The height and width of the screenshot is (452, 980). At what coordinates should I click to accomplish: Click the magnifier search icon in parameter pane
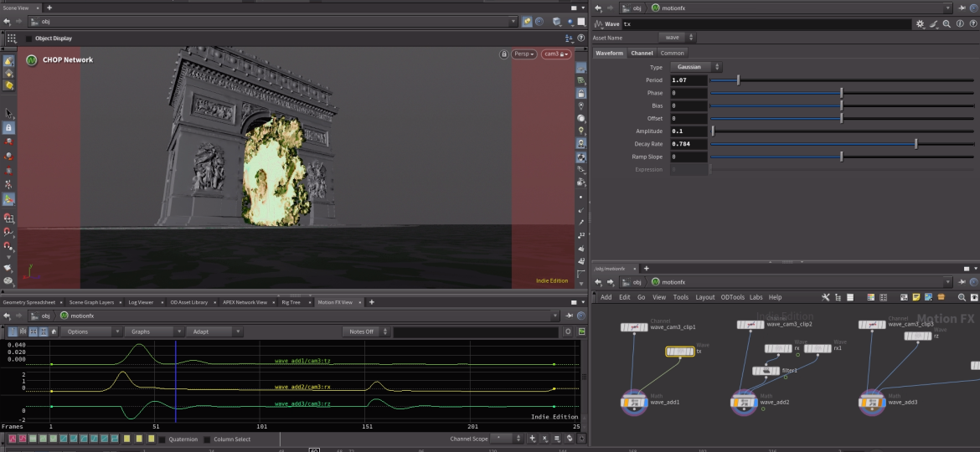pyautogui.click(x=946, y=24)
